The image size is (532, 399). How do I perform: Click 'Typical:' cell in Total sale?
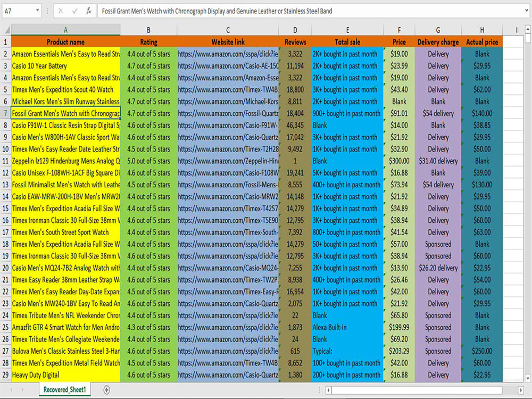(347, 351)
